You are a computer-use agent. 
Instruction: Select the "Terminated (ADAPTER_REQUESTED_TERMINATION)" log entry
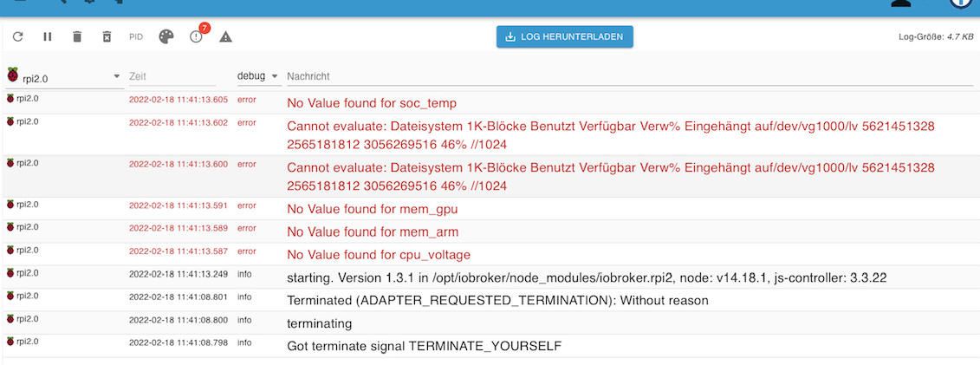[x=497, y=301]
